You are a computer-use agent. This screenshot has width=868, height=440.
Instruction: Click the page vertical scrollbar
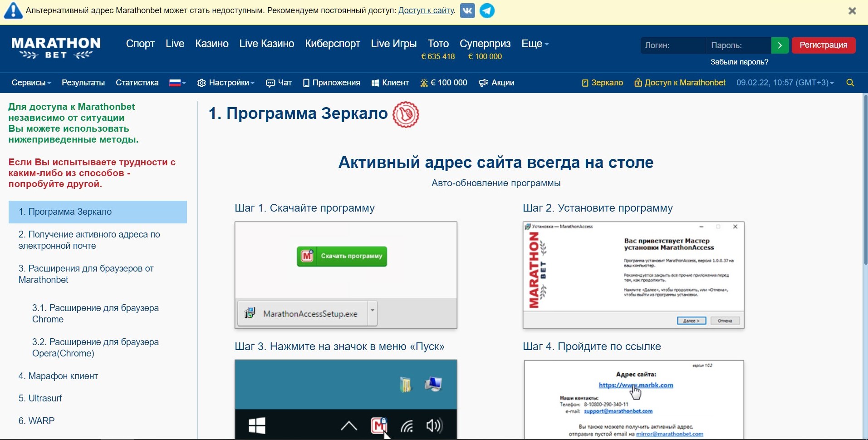click(x=865, y=181)
